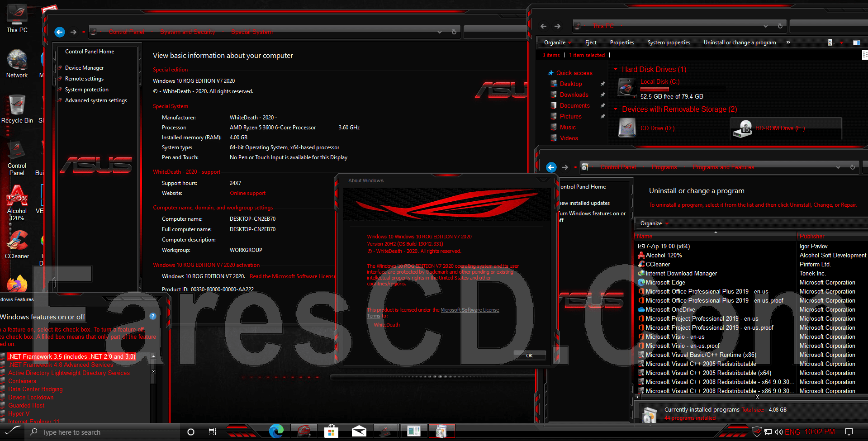Screen dimensions: 868x441
Task: Open the Action Center notification icon
Action: coord(849,432)
